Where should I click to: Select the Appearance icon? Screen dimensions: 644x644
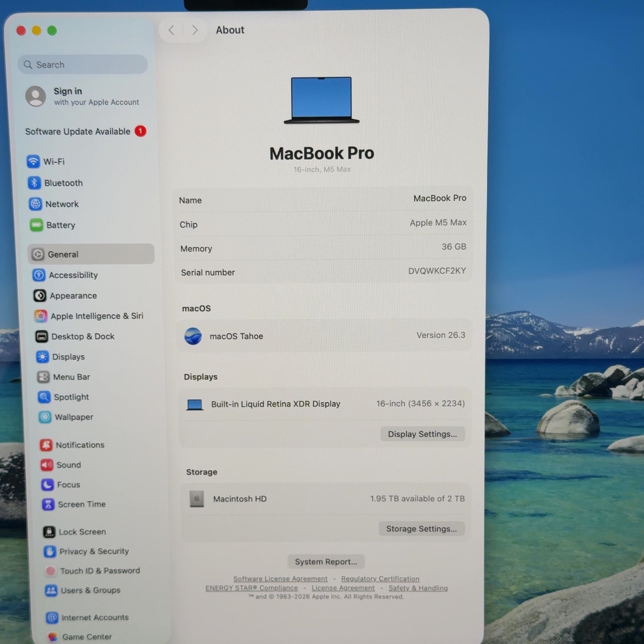click(x=40, y=295)
